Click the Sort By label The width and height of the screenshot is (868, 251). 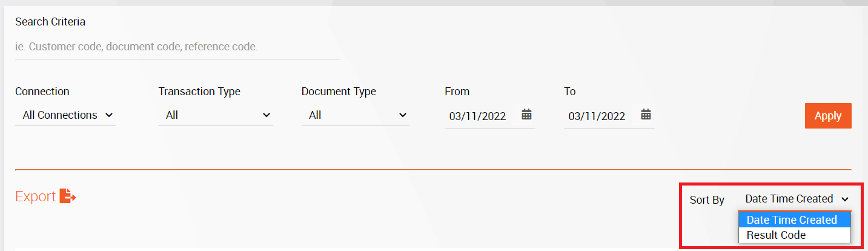[x=707, y=200]
